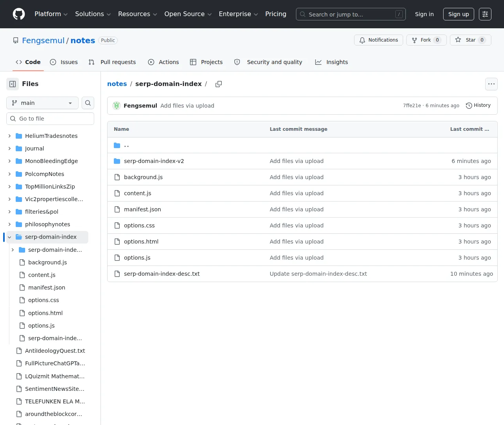Open background.js in the file tree
The width and height of the screenshot is (504, 425).
point(47,262)
